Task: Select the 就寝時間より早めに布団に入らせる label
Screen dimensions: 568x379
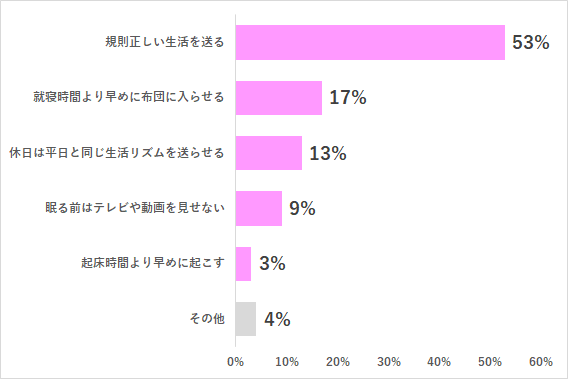Action: pos(129,97)
